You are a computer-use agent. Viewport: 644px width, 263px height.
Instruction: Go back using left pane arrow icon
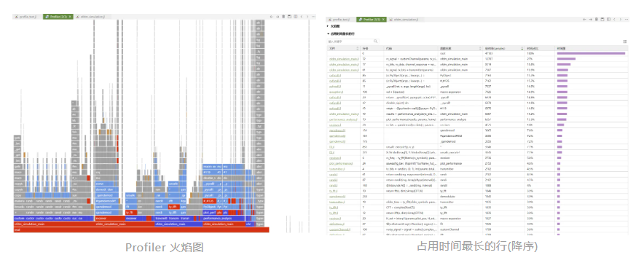[x=272, y=17]
